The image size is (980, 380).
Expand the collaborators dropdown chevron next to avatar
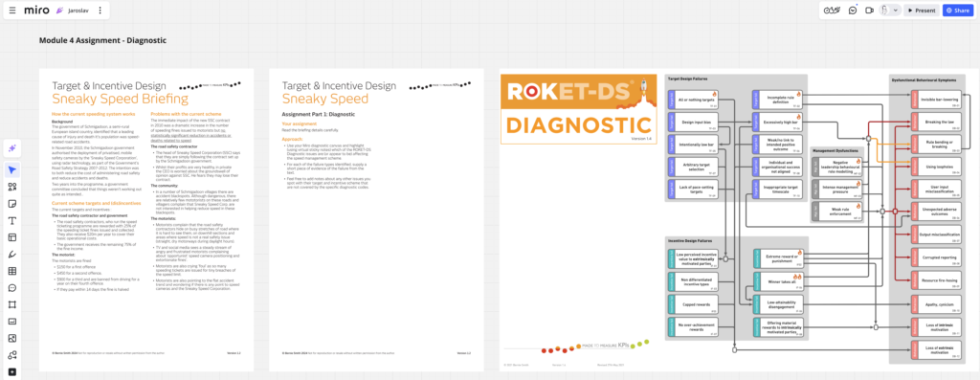tap(896, 10)
